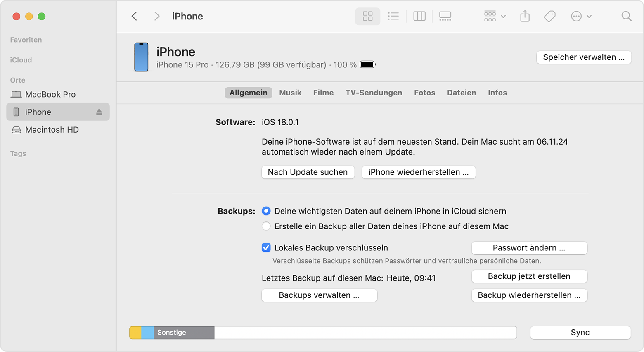Click the battery level icon
644x352 pixels.
368,64
